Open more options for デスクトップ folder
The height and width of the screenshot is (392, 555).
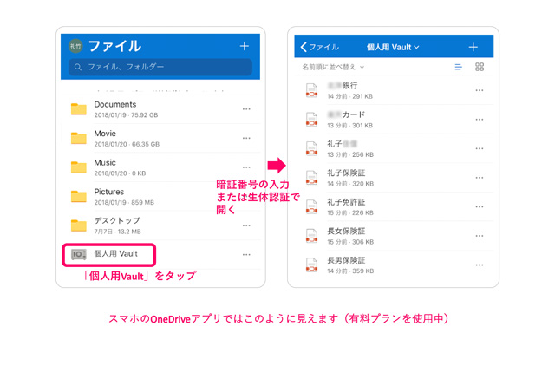246,225
